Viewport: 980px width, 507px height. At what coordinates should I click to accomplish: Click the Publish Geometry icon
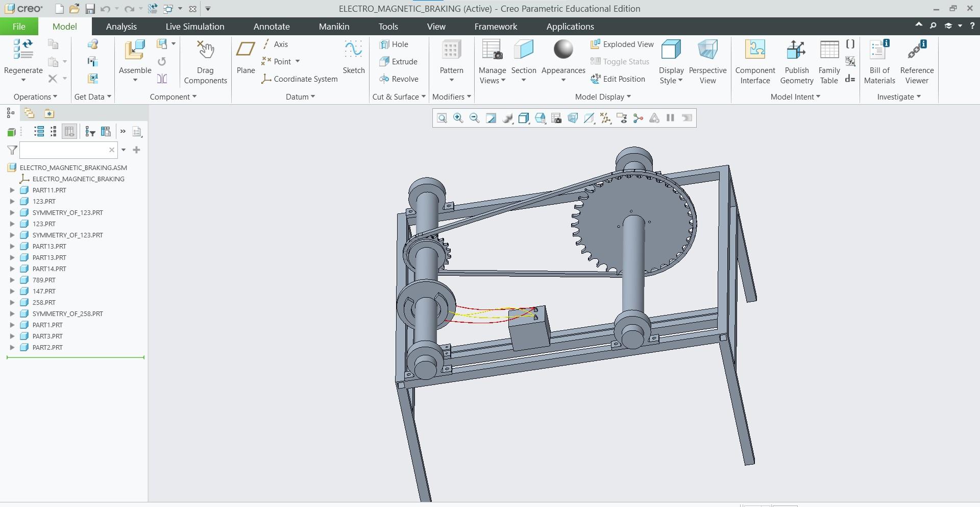point(796,61)
